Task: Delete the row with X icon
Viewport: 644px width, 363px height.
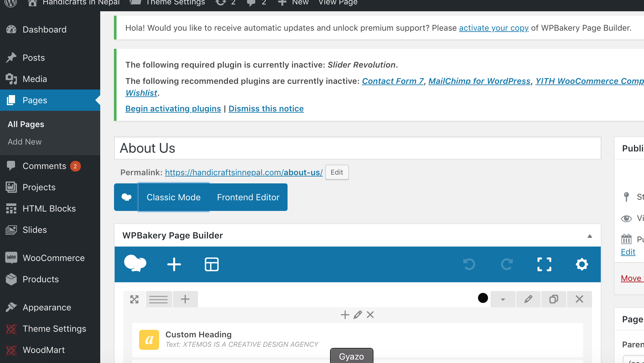Action: point(579,299)
